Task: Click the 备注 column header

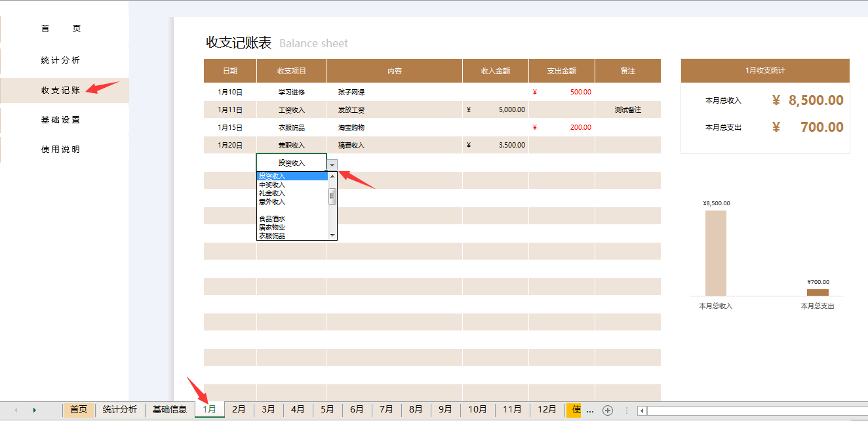Action: pos(628,71)
